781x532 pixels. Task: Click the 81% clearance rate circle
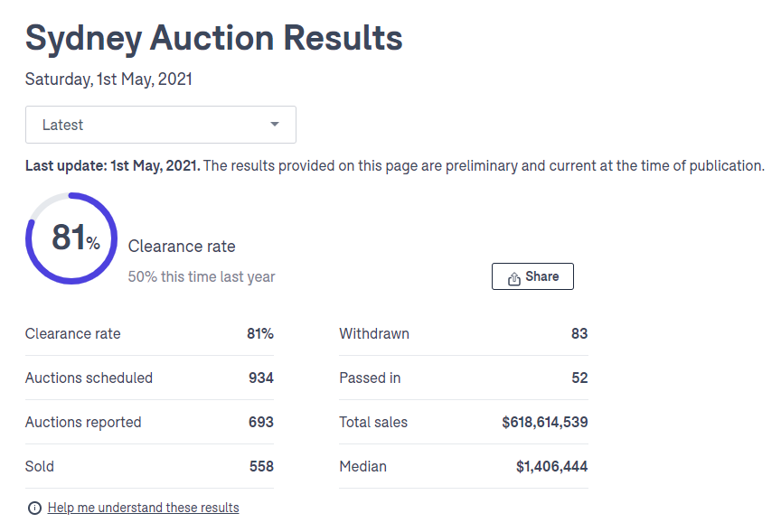[71, 238]
